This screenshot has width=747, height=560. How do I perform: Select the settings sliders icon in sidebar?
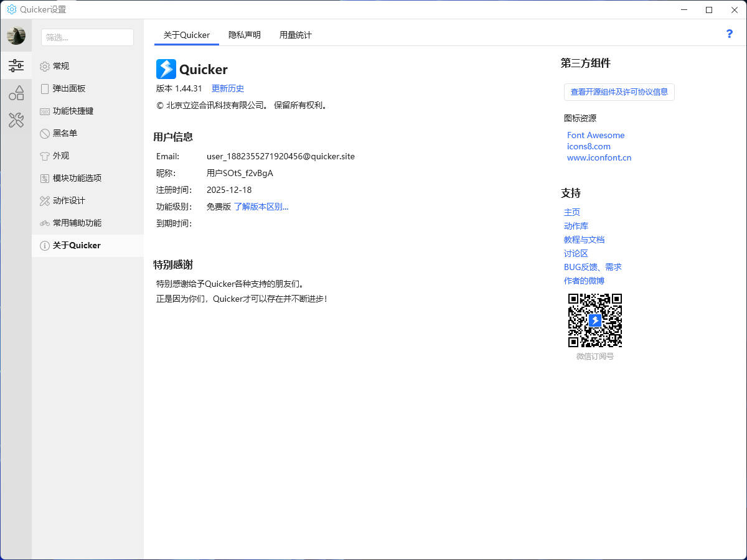[x=16, y=65]
